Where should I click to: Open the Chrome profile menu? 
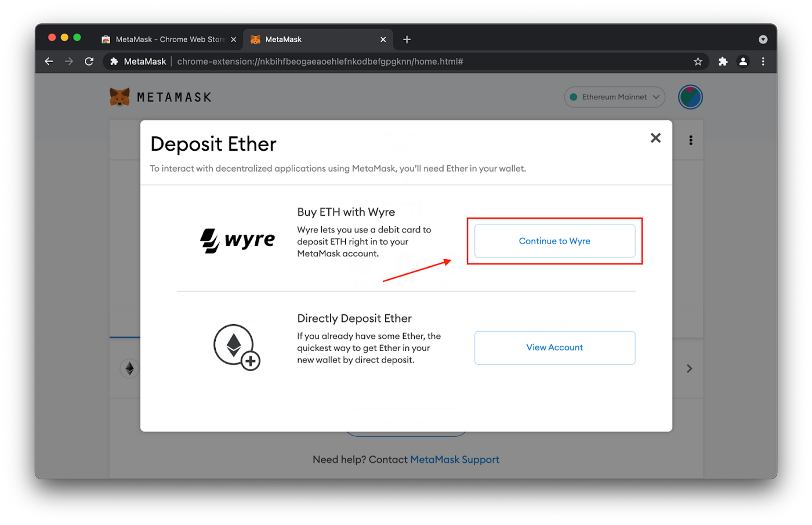743,61
